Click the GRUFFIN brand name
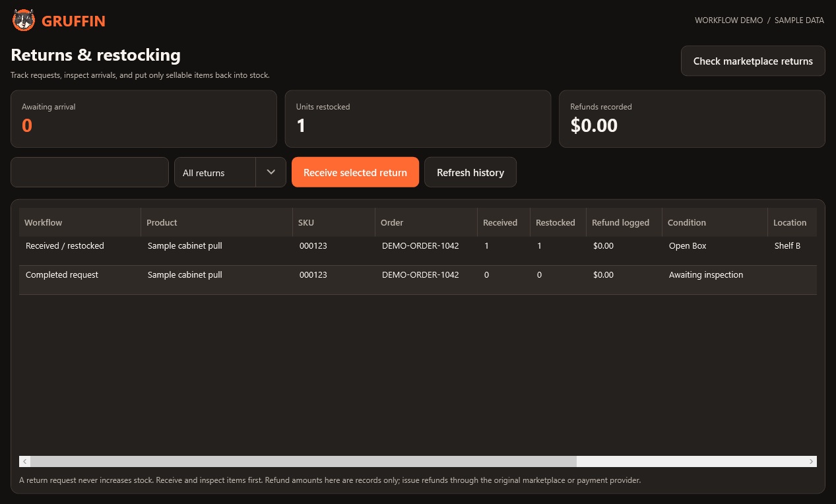Screen dimensions: 836x504 coord(73,21)
